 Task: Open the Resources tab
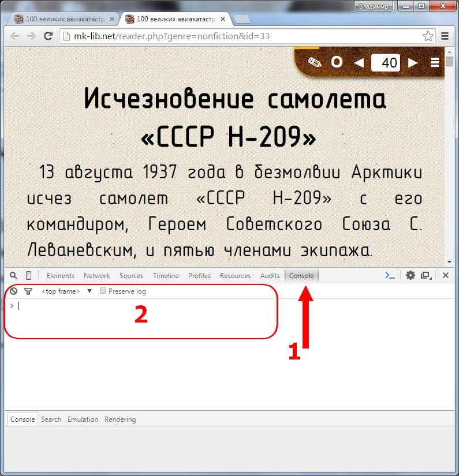236,276
